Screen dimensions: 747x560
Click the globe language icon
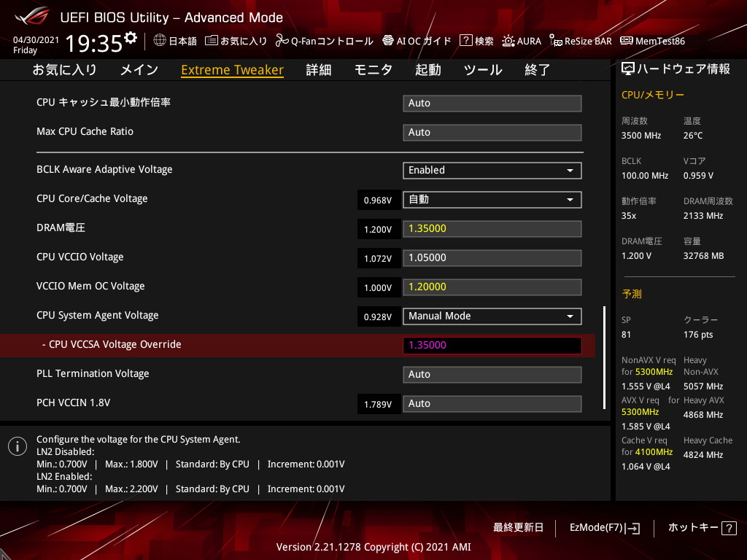pos(160,41)
